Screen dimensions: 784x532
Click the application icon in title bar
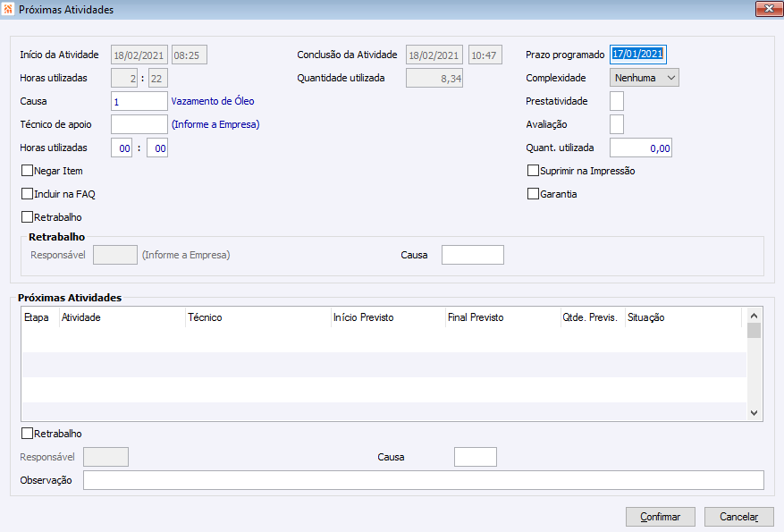pos(7,9)
